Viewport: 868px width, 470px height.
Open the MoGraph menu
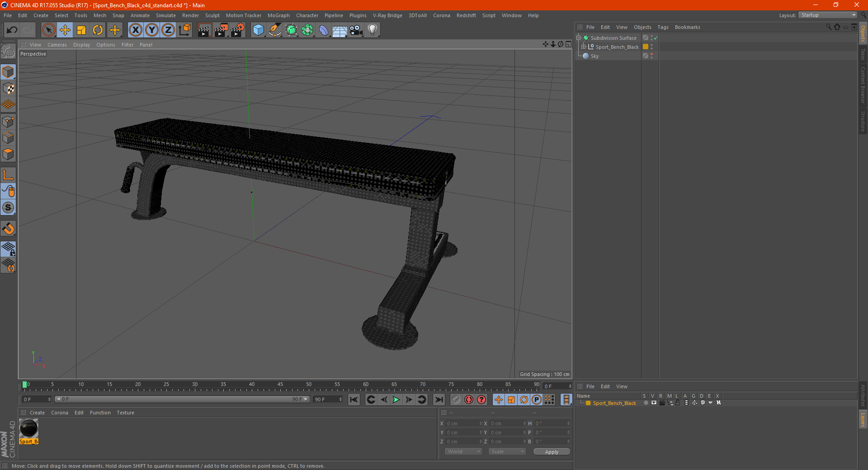[278, 15]
